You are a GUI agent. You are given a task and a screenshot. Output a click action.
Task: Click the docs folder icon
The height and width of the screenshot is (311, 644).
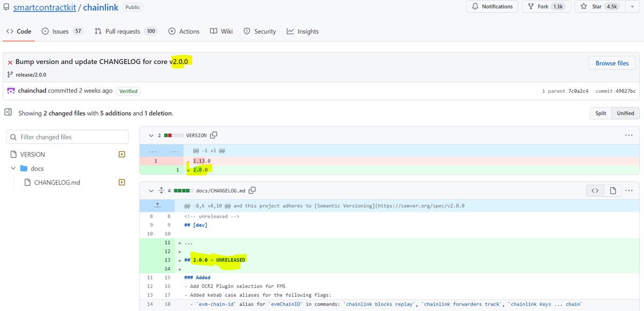(x=24, y=168)
